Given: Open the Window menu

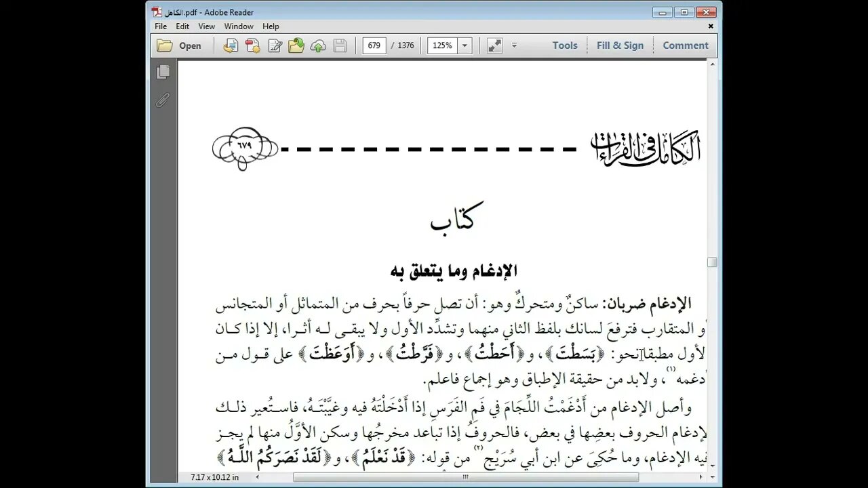Looking at the screenshot, I should coord(239,26).
